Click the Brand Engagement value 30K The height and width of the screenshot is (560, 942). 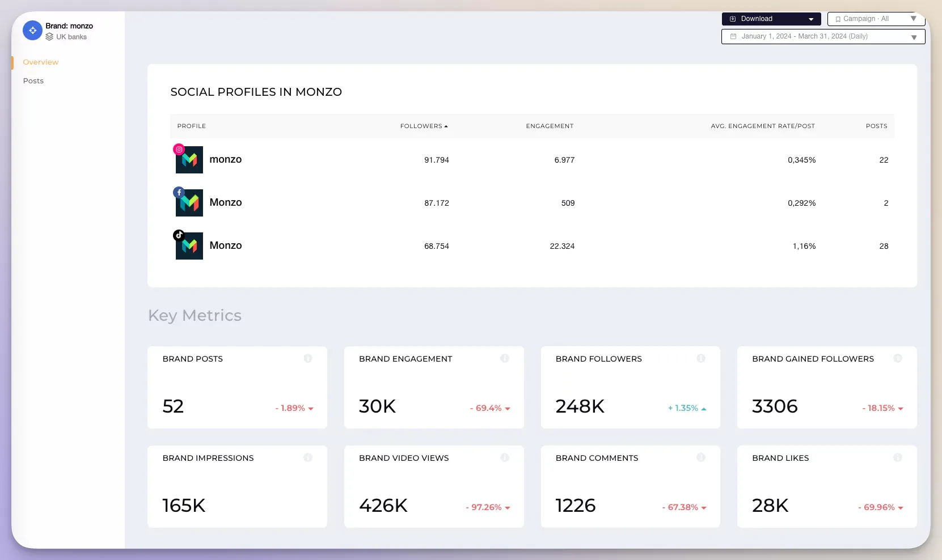(377, 406)
